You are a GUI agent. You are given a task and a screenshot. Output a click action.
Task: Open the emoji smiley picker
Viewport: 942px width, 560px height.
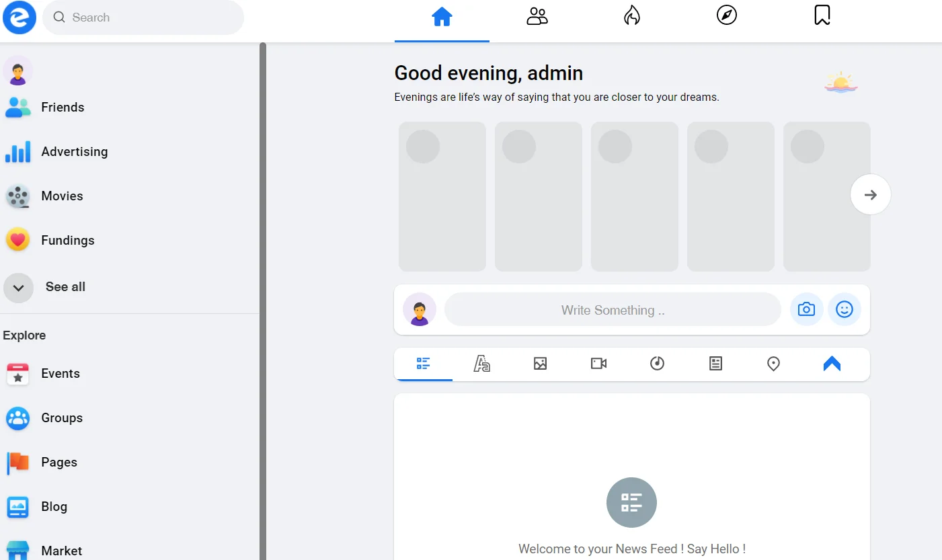click(x=844, y=309)
